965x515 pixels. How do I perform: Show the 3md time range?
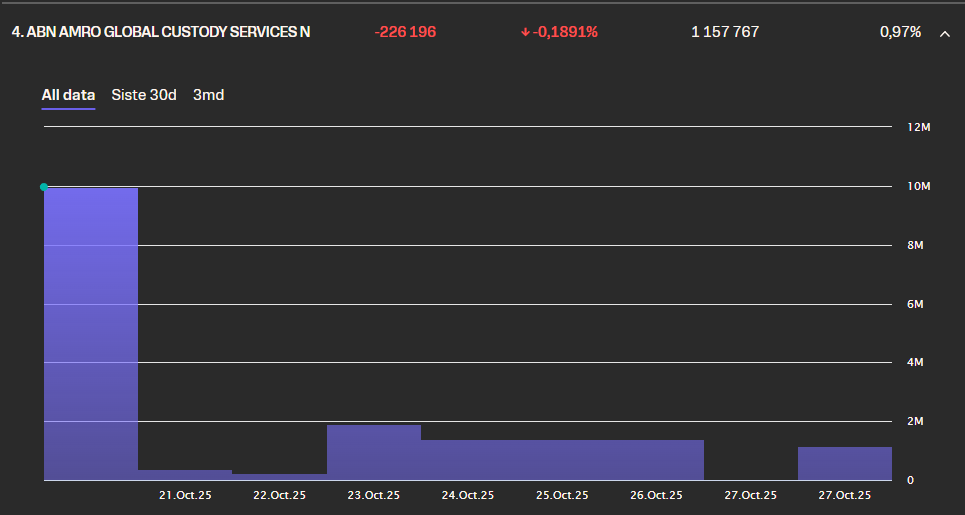208,95
